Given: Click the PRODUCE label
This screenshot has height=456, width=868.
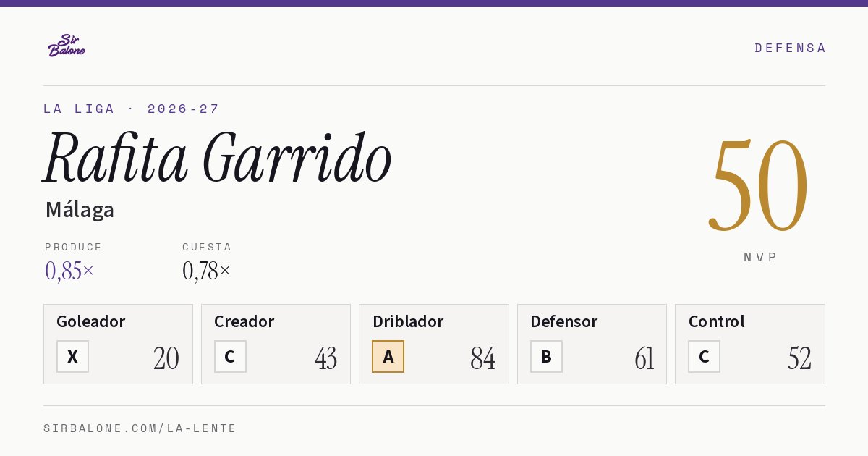Looking at the screenshot, I should pos(73,247).
